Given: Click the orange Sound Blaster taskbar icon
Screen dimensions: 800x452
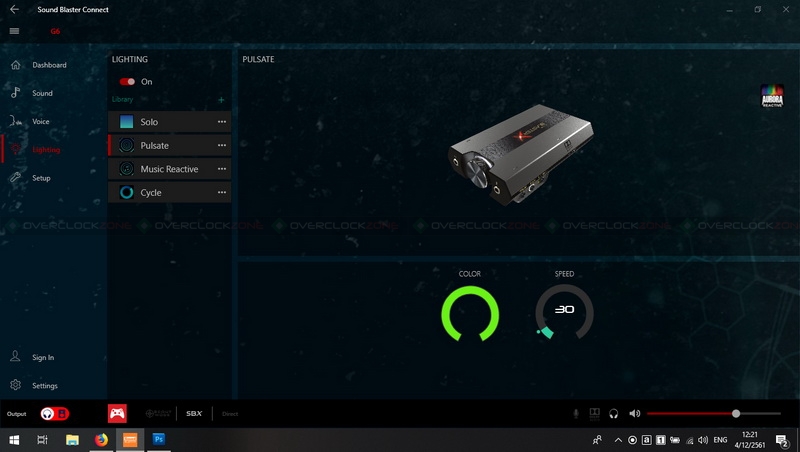Looking at the screenshot, I should [x=130, y=440].
